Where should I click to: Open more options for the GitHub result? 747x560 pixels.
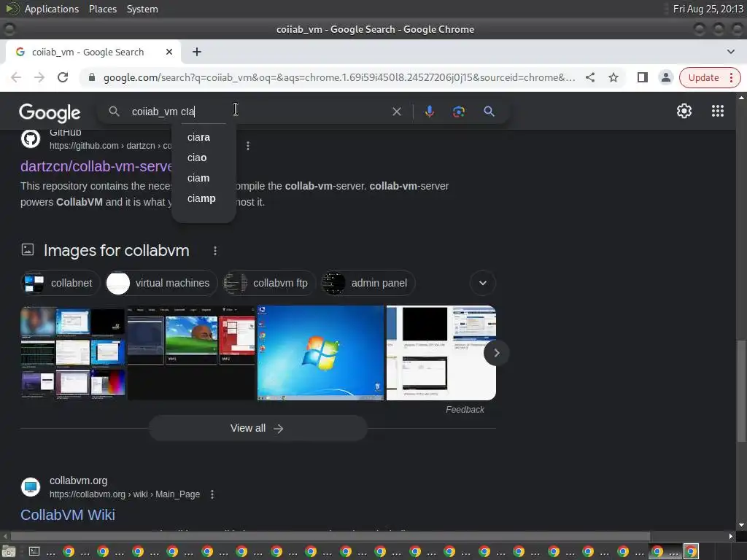tap(248, 146)
